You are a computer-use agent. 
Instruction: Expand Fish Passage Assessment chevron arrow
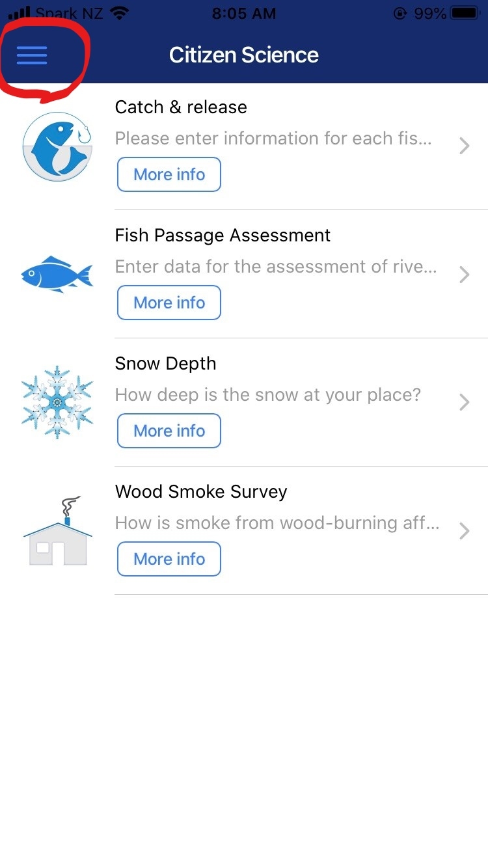464,275
